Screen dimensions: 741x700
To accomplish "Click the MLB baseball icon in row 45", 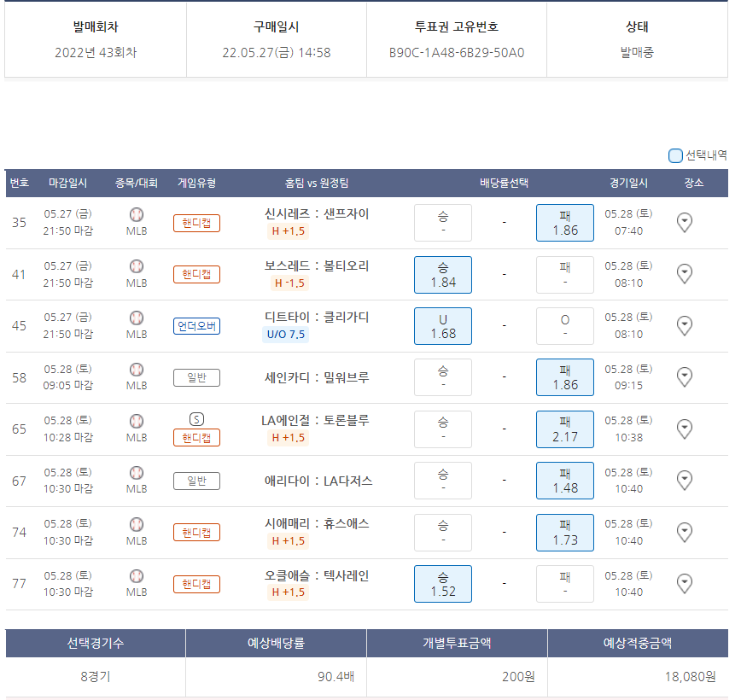I will (137, 318).
